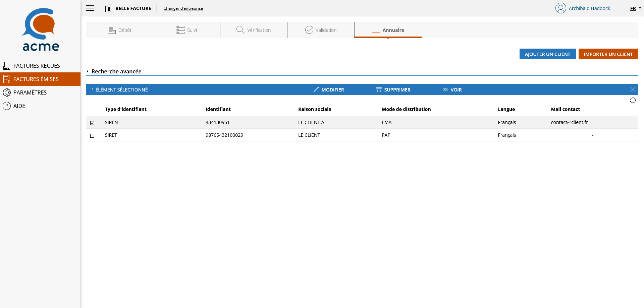644x308 pixels.
Task: Refresh the client list
Action: (633, 100)
